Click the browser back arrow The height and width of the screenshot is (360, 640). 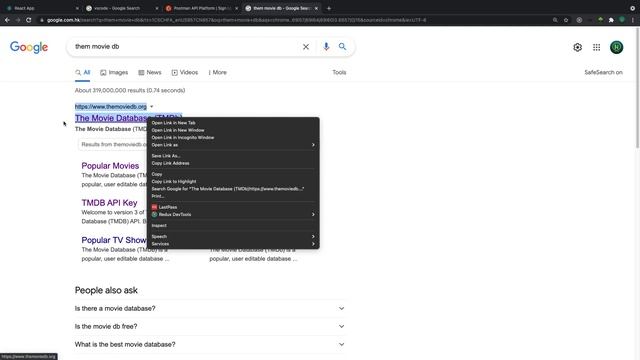pos(7,20)
